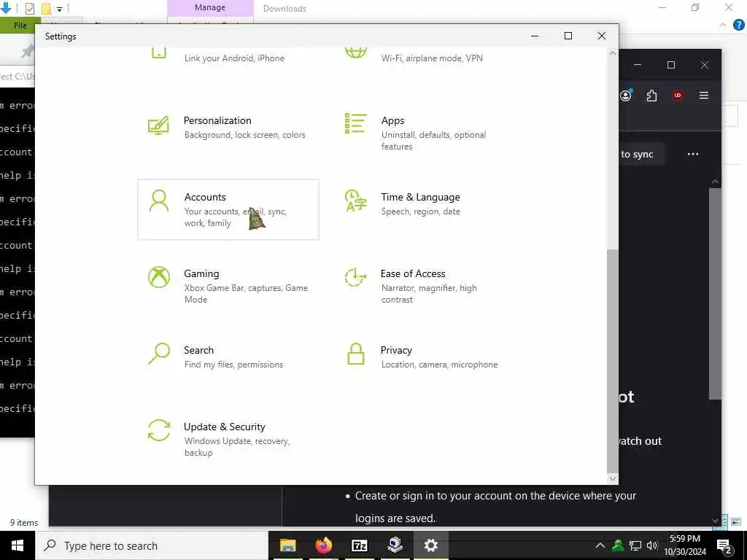
Task: Expand Explorer quick access toolbar dropdown arrow
Action: pyautogui.click(x=60, y=9)
